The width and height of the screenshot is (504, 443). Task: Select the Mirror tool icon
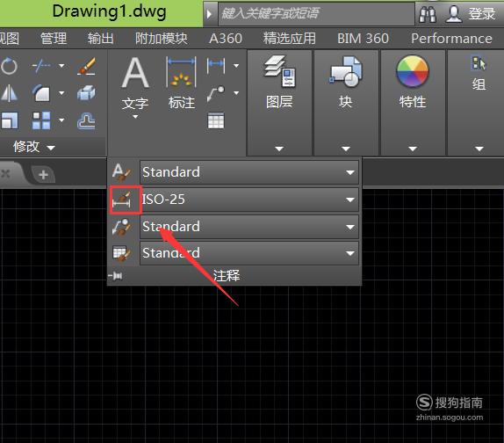click(10, 93)
